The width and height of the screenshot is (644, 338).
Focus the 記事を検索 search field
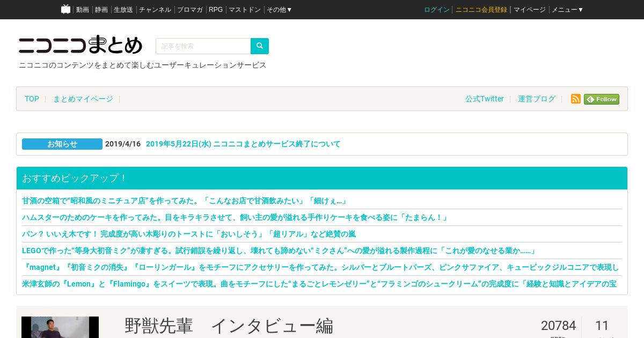(x=203, y=46)
